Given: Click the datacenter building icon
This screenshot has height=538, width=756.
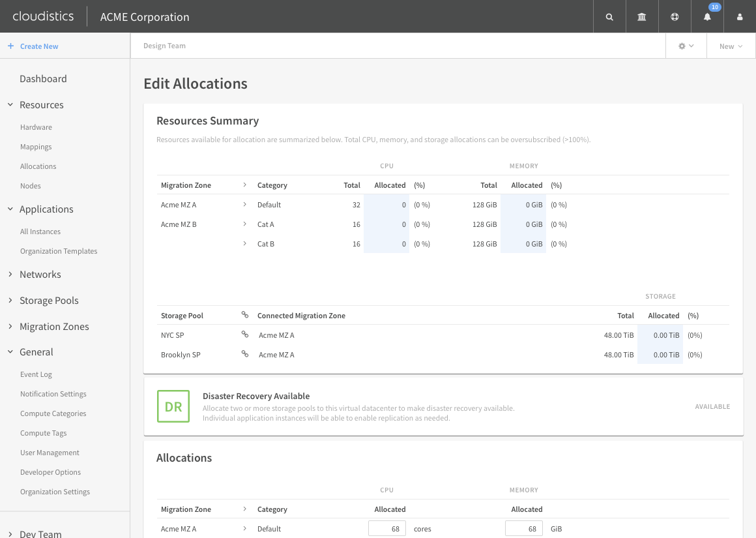Looking at the screenshot, I should [641, 16].
